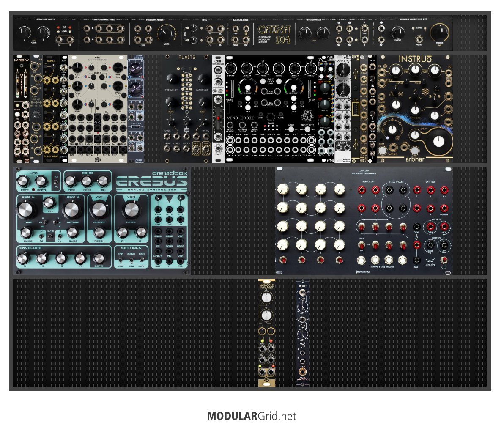Adjust the dual xfade channel 1 knob

pos(135,69)
